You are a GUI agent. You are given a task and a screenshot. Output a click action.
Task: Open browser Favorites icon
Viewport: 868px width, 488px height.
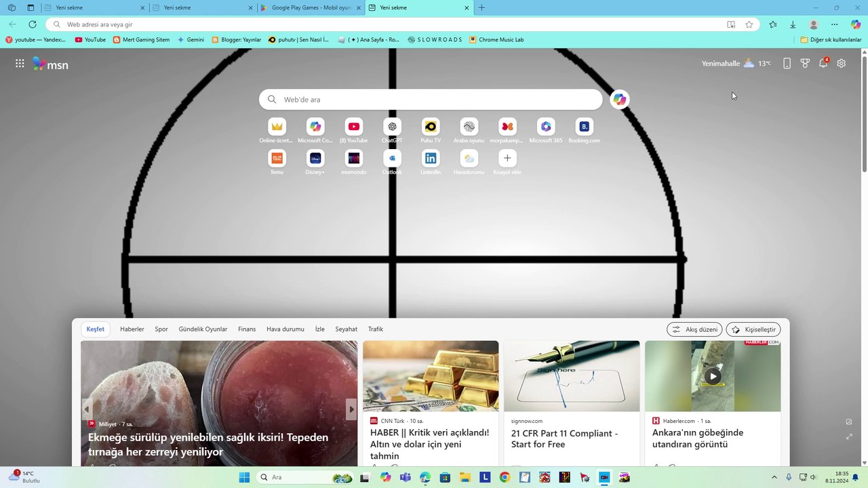click(x=773, y=24)
